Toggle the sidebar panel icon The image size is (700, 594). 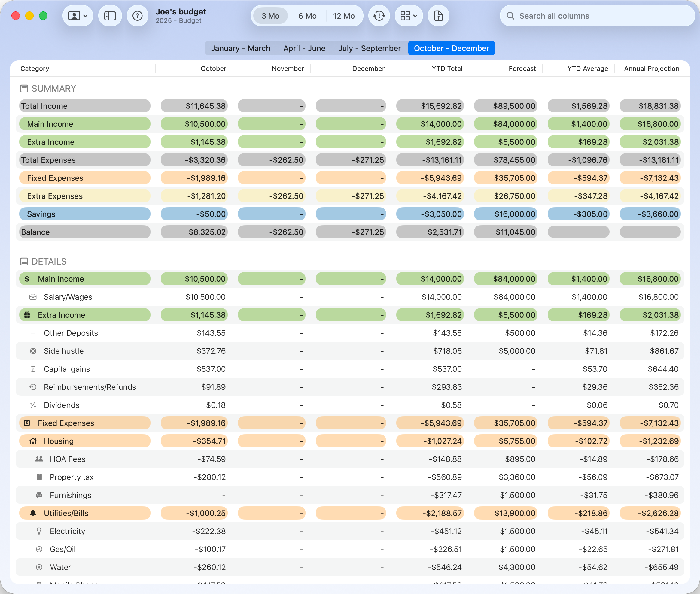tap(110, 16)
